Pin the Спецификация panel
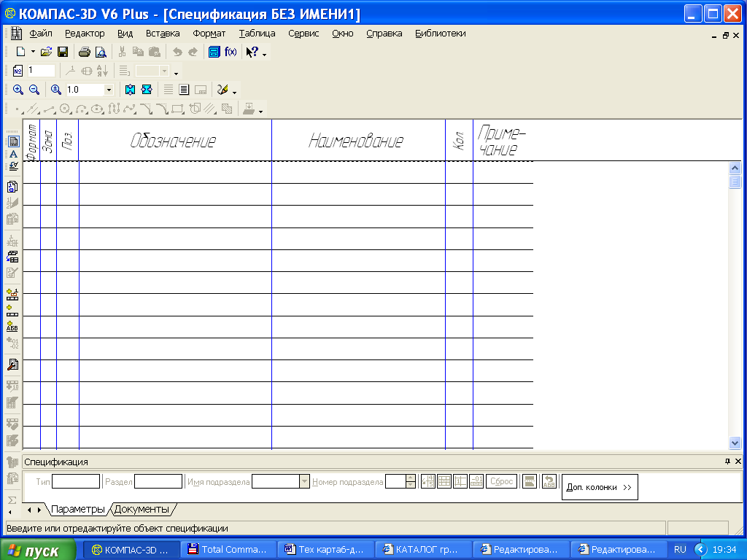The width and height of the screenshot is (747, 560). click(727, 462)
